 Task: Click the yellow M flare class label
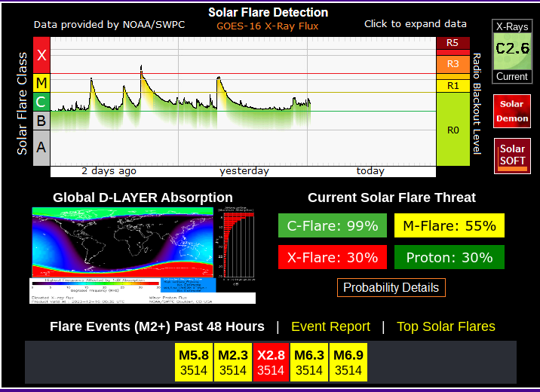pyautogui.click(x=41, y=83)
